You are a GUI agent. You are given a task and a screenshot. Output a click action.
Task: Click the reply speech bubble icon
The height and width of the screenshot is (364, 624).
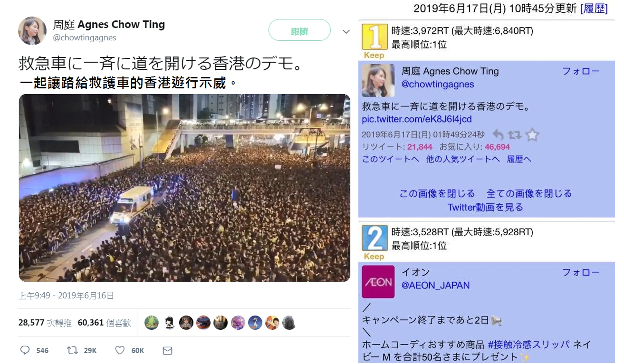[x=25, y=350]
